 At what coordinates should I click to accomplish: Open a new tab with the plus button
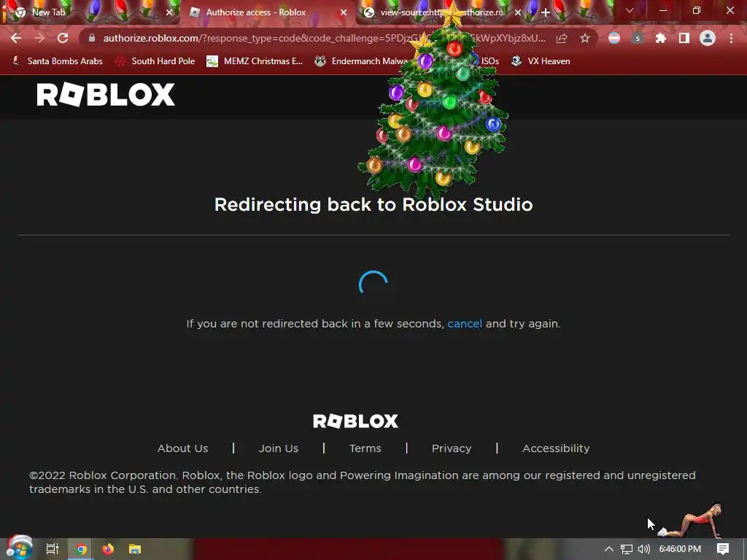[x=546, y=12]
